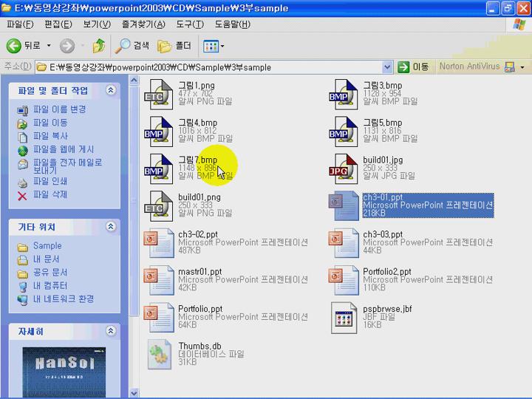Viewport: 532px width, 399px height.
Task: Go to 내 네트워크 환경 link
Action: click(x=63, y=299)
